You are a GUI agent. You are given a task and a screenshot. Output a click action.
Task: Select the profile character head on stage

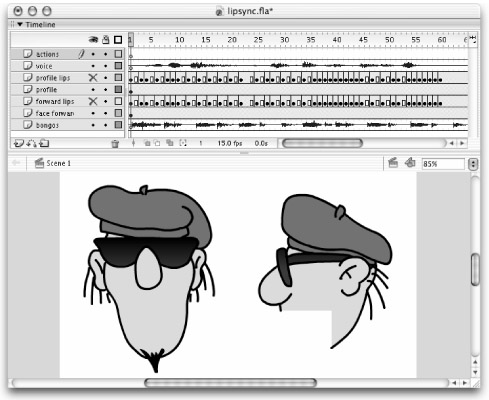(x=325, y=271)
